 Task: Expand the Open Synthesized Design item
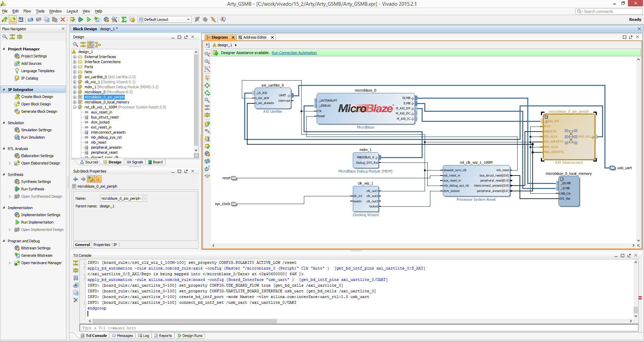point(10,196)
